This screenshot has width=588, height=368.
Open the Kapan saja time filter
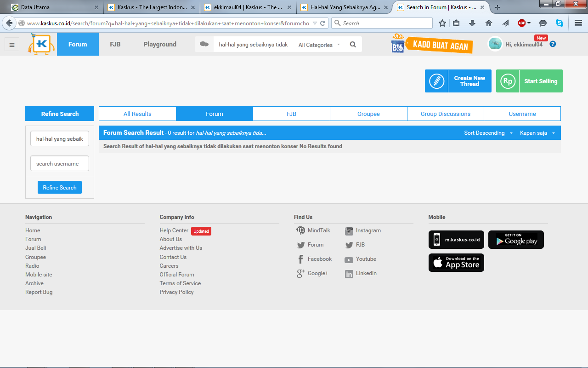pyautogui.click(x=537, y=133)
